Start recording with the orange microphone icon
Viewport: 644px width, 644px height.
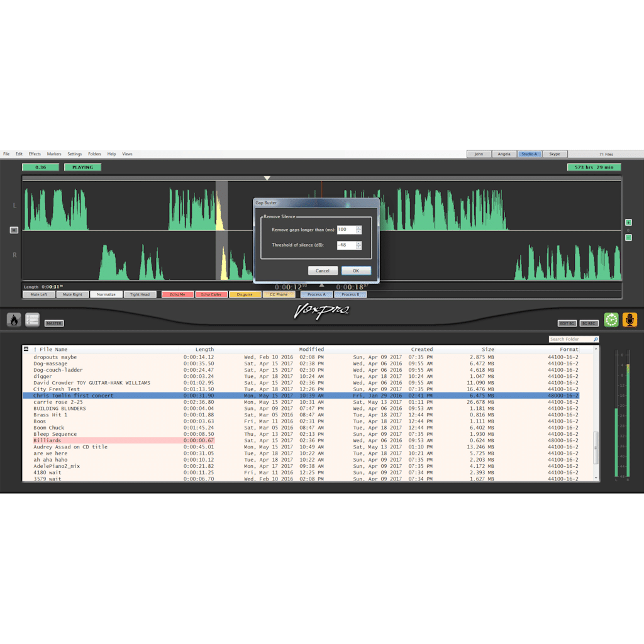(x=630, y=319)
